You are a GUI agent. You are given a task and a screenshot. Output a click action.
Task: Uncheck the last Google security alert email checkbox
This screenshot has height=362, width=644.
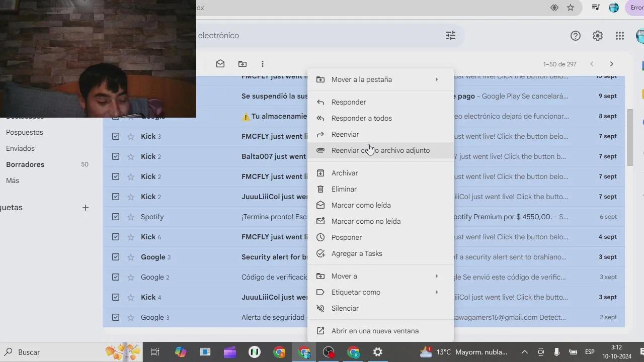[116, 317]
